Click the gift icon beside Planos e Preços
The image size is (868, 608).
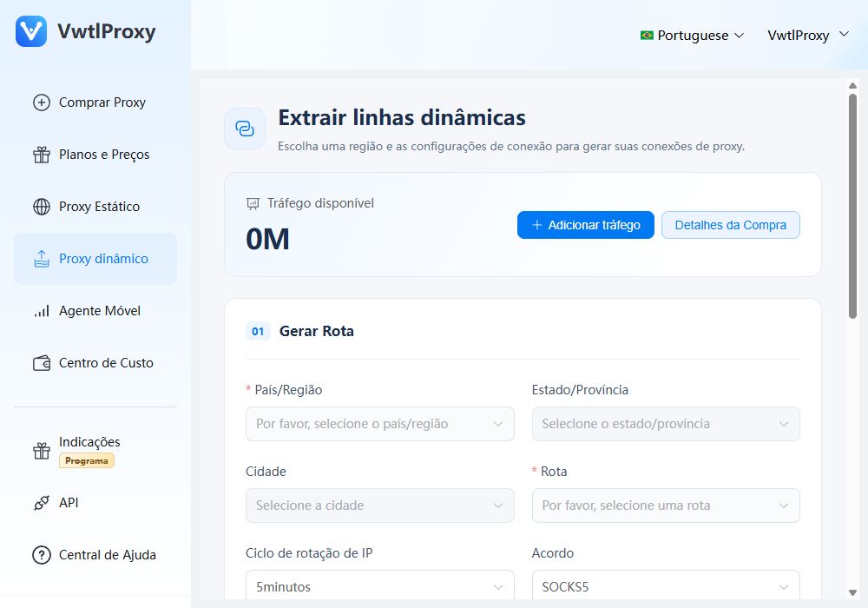(x=42, y=155)
